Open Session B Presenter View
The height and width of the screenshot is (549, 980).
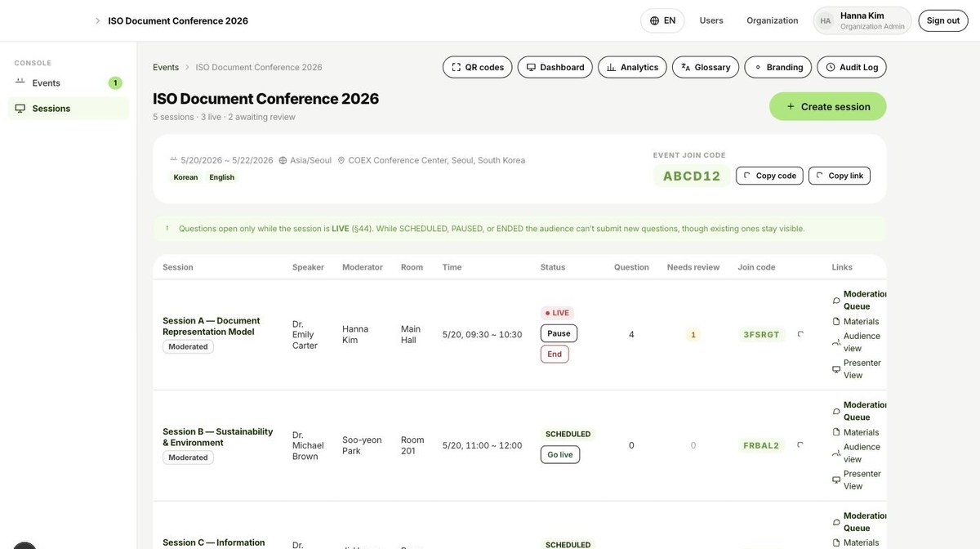[856, 480]
